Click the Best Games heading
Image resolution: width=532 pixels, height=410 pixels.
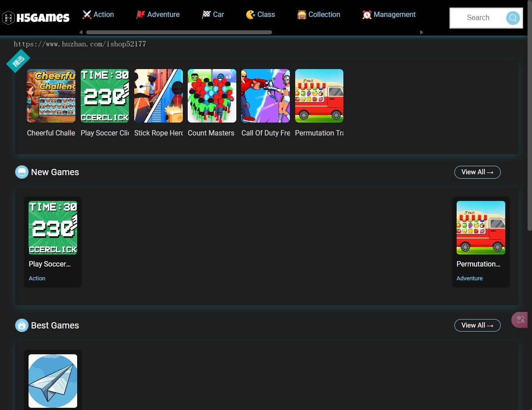[x=55, y=325]
